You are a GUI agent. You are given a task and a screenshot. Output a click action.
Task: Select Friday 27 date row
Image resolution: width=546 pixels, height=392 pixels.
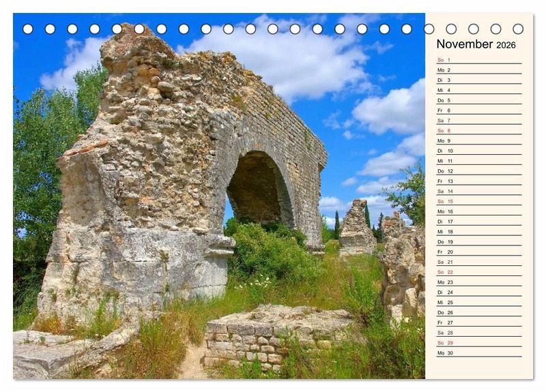click(478, 322)
